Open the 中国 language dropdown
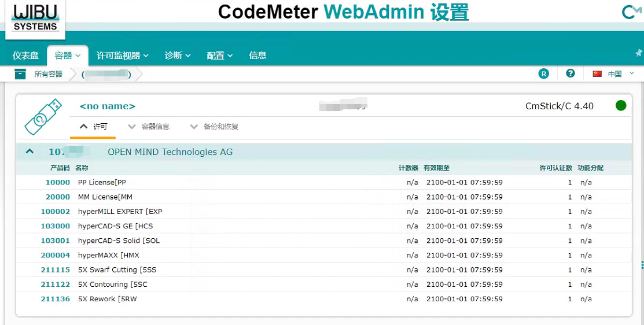Screen dimensions: 644x325 [621, 74]
